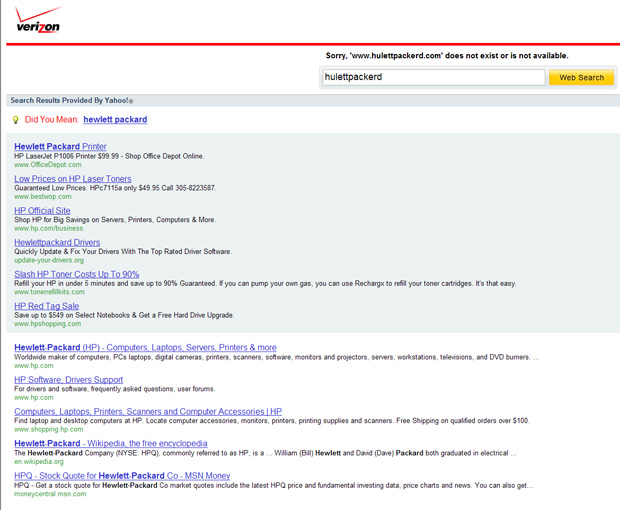The width and height of the screenshot is (620, 510).
Task: Open HP Software, Drivers Support result
Action: pyautogui.click(x=68, y=380)
